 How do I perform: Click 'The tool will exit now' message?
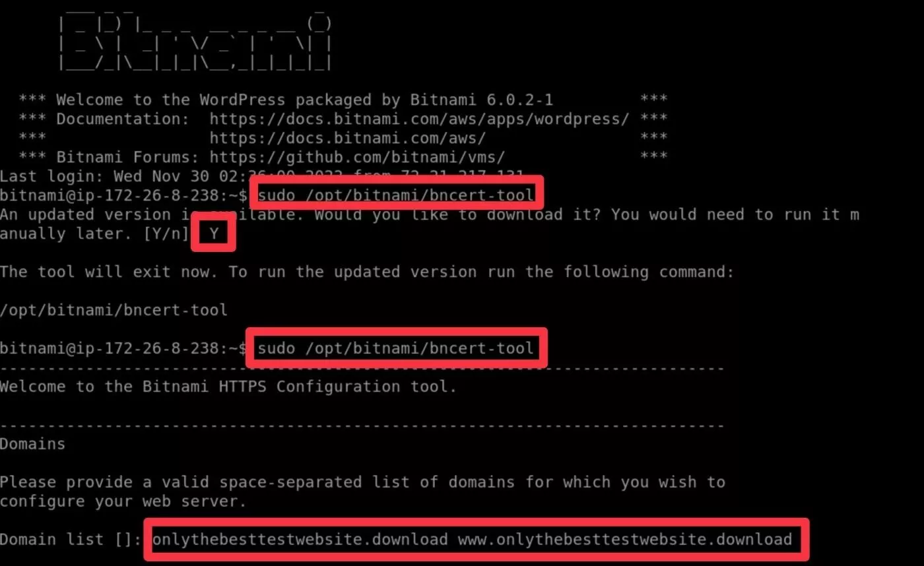(366, 272)
